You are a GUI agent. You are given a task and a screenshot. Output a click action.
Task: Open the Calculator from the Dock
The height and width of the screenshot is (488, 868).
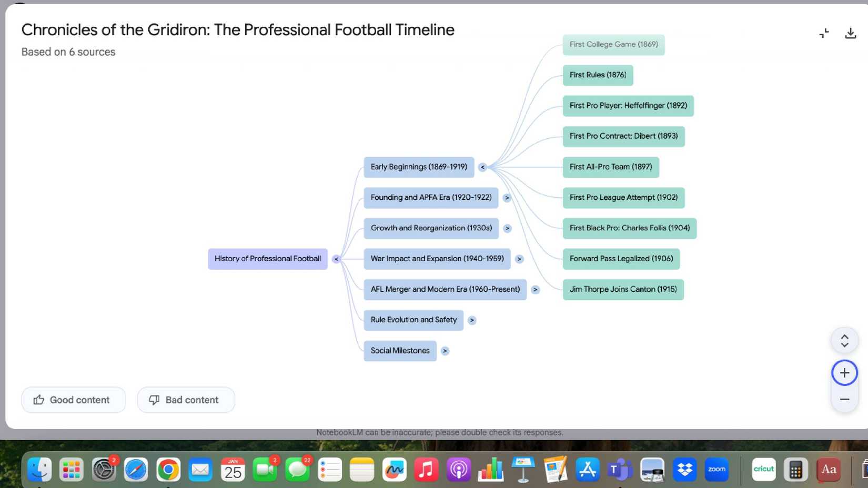[796, 470]
